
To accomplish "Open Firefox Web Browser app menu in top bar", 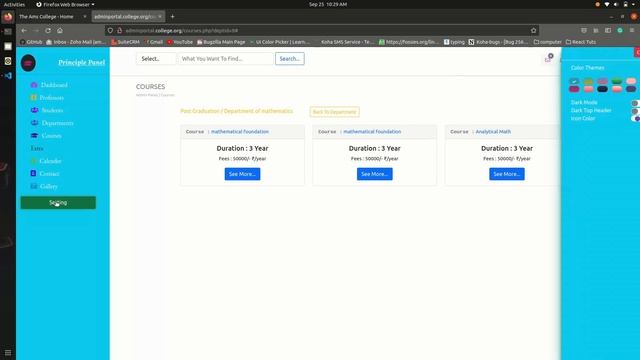I will (x=65, y=4).
